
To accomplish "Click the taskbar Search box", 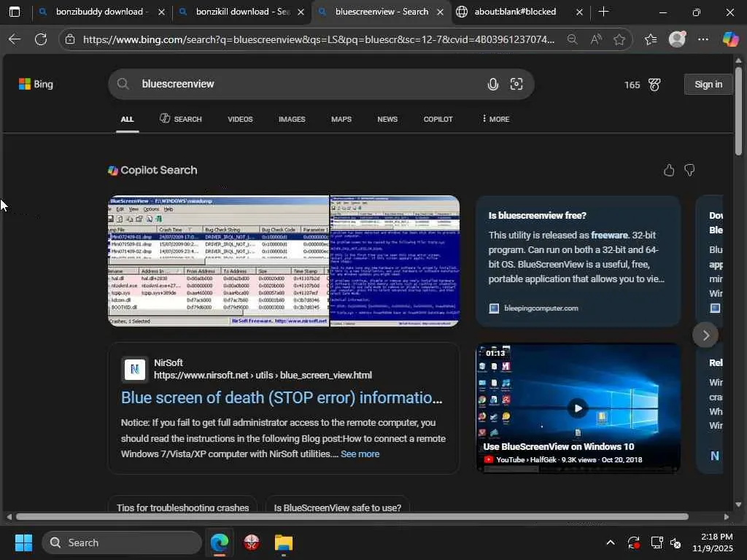I will point(122,542).
